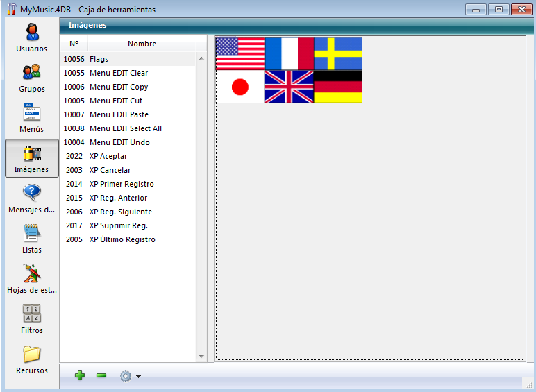Select the XP Último Registro row

128,239
